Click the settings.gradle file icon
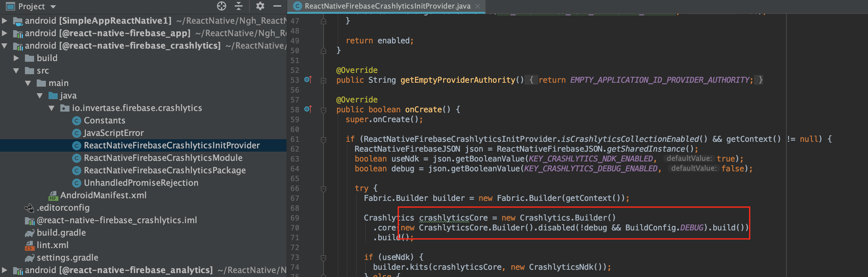This screenshot has height=277, width=868. tap(29, 258)
